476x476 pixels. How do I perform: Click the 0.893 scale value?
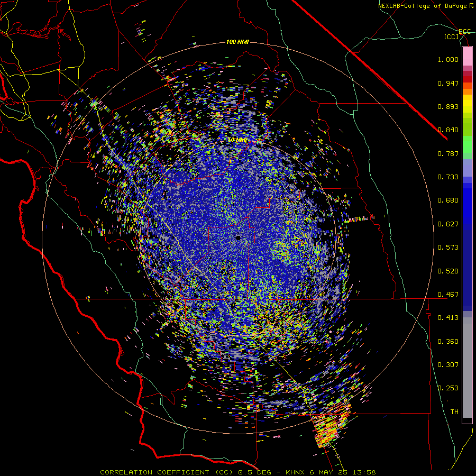[x=448, y=106]
